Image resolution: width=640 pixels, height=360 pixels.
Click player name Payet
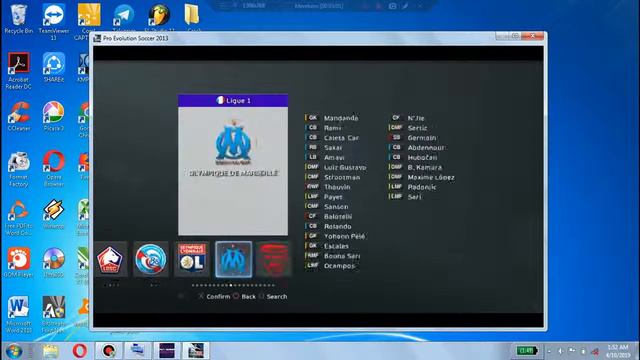click(x=333, y=197)
